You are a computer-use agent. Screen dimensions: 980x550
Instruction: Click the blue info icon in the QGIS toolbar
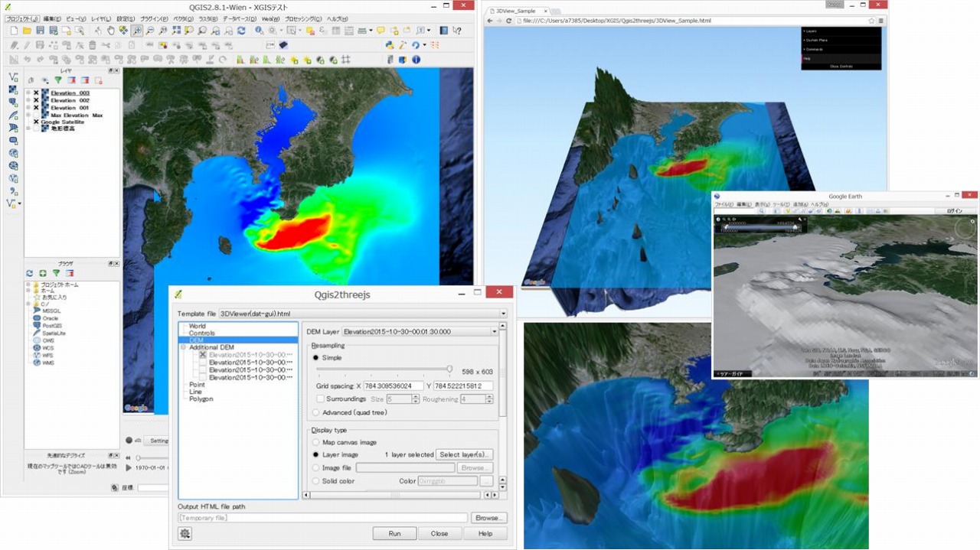pos(416,60)
